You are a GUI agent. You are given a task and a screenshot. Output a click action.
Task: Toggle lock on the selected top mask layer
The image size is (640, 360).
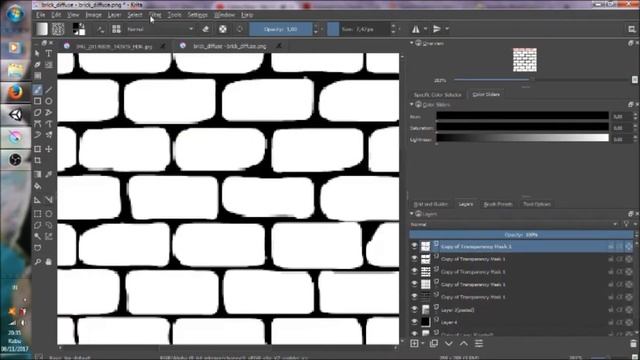click(x=611, y=246)
